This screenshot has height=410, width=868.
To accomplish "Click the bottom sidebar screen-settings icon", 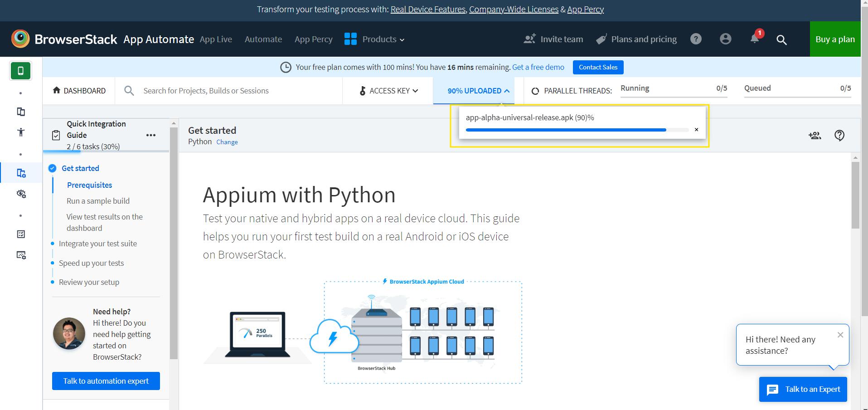I will [21, 255].
